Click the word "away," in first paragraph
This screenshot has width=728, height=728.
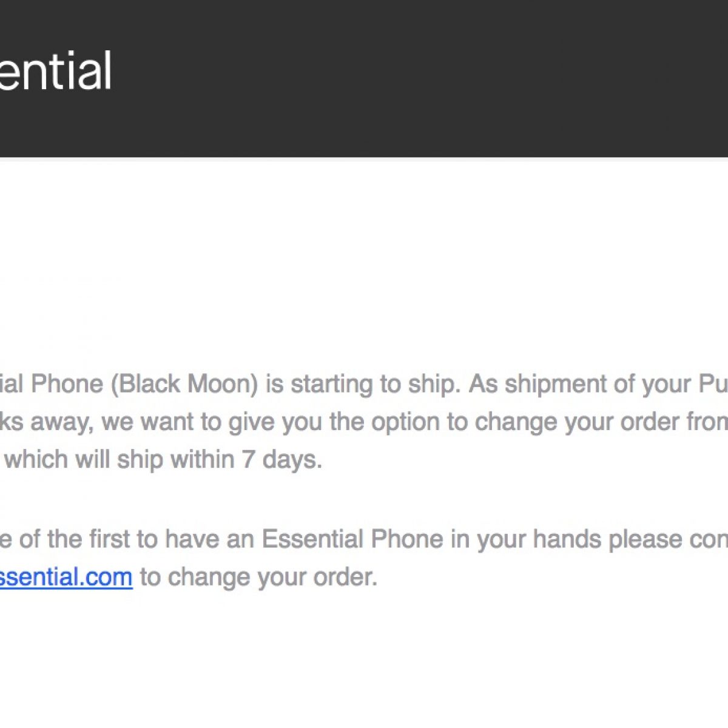(62, 422)
